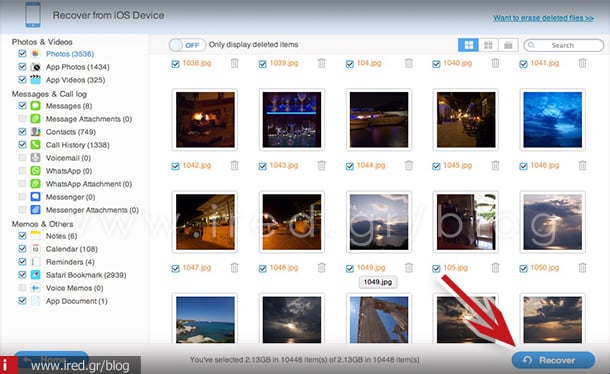
Task: Uncheck the App Photos (1434) checkbox
Action: [22, 67]
